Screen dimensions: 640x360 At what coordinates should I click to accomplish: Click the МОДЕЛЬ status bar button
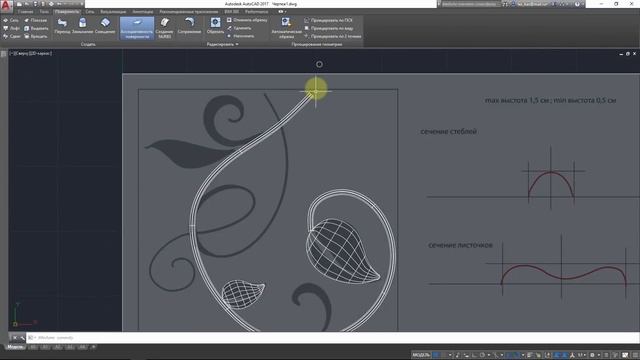pos(421,355)
